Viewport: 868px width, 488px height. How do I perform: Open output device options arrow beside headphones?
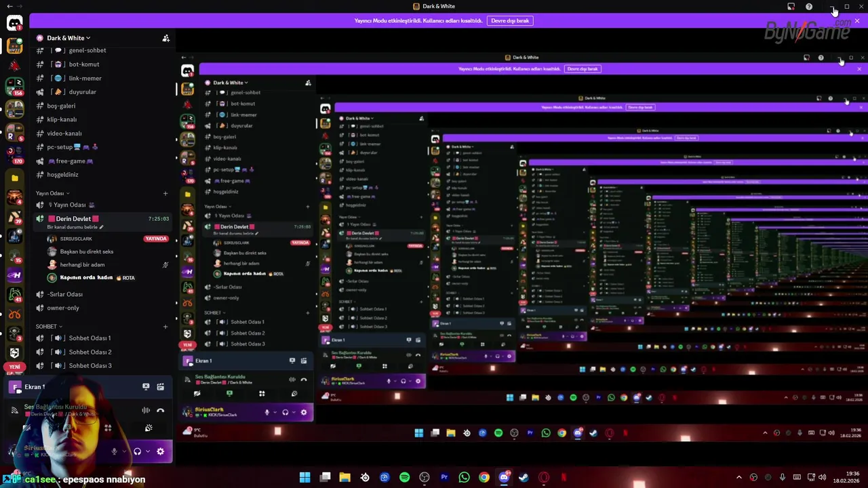coord(148,451)
